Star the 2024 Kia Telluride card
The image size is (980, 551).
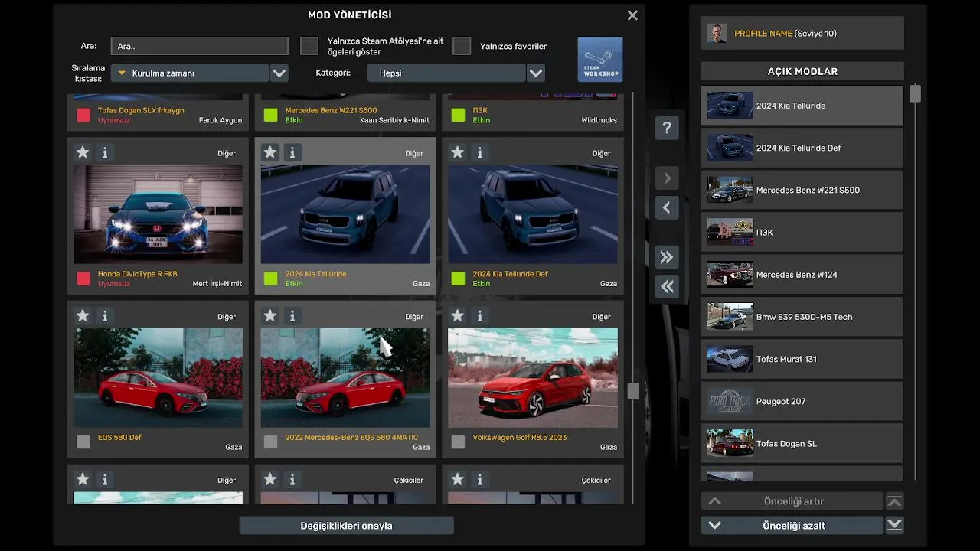270,152
